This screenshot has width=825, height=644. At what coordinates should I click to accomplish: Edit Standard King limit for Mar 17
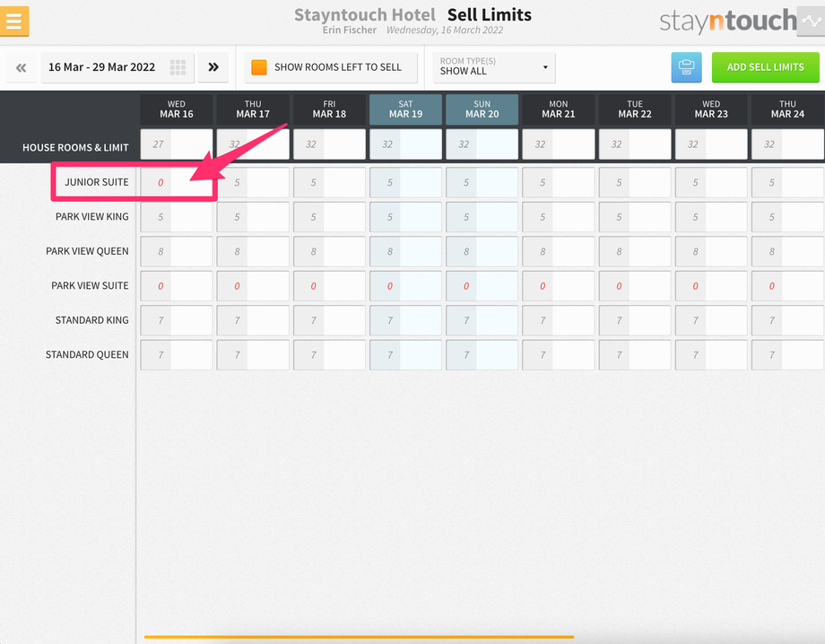[x=268, y=320]
